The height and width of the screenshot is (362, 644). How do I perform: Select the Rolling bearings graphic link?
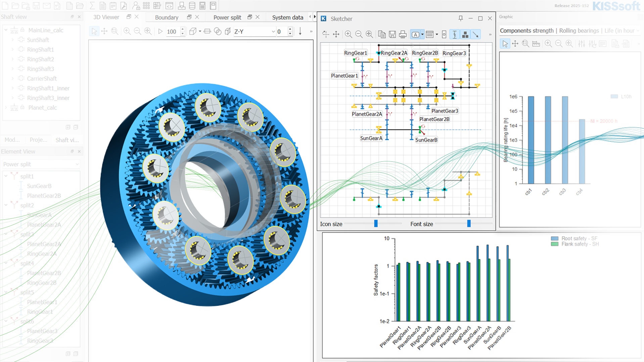pos(579,31)
